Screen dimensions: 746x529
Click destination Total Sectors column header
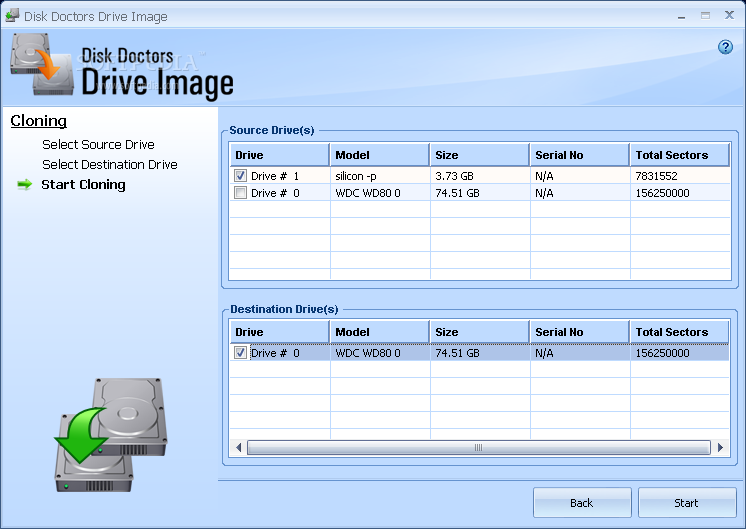click(x=680, y=332)
